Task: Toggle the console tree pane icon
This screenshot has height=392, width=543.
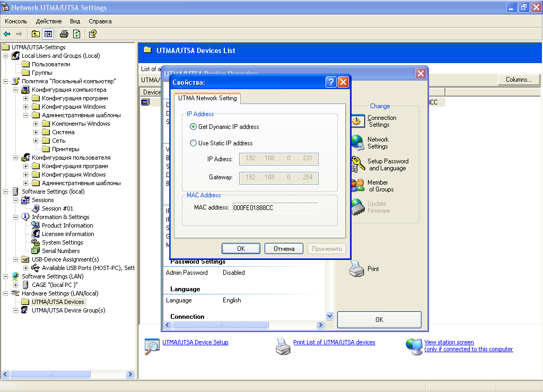Action: [x=48, y=34]
